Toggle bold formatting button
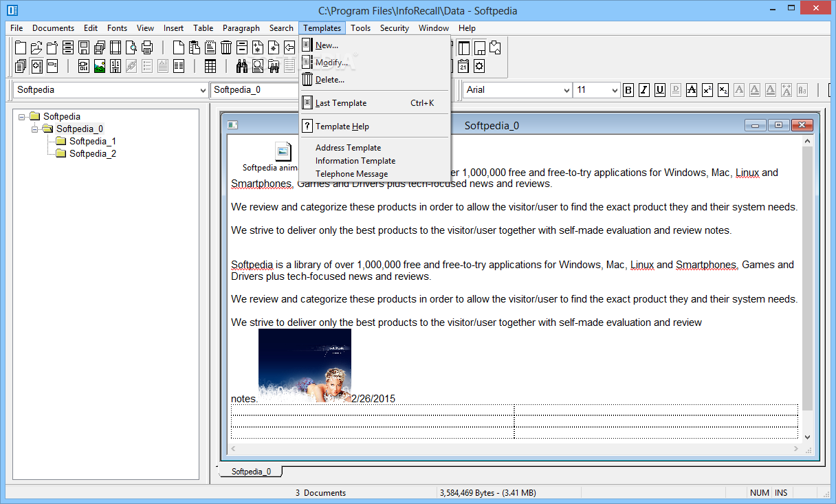Viewport: 836px width, 504px height. 628,90
